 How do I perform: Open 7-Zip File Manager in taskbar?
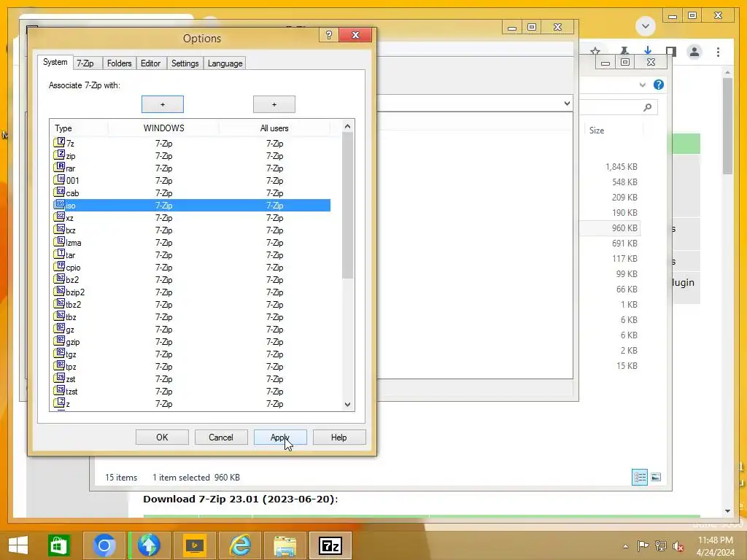[x=330, y=545]
